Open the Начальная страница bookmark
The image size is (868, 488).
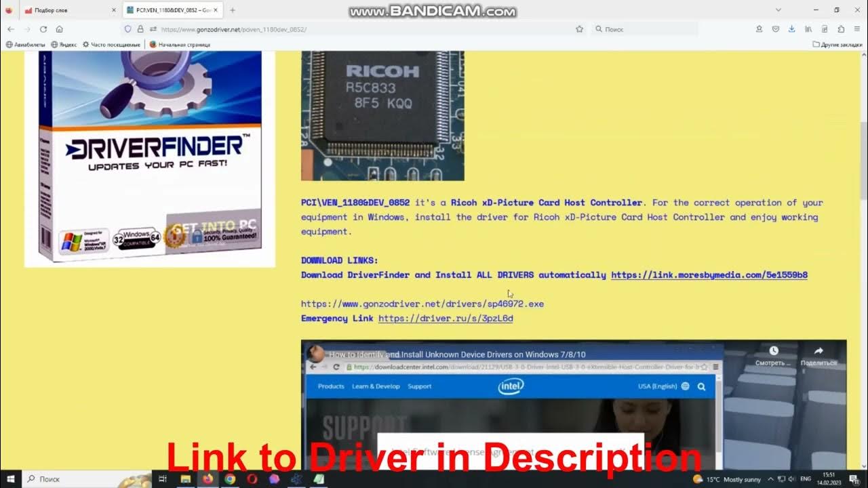[x=180, y=45]
